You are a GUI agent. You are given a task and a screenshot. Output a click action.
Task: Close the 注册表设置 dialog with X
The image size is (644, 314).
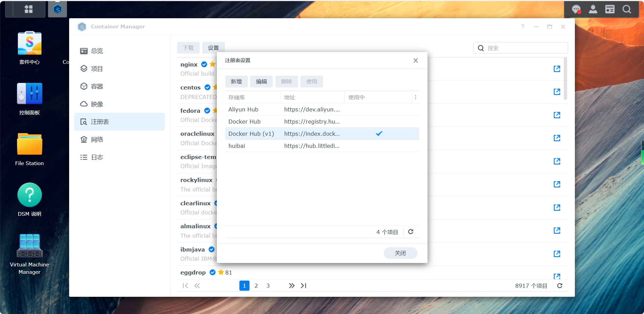(x=416, y=60)
